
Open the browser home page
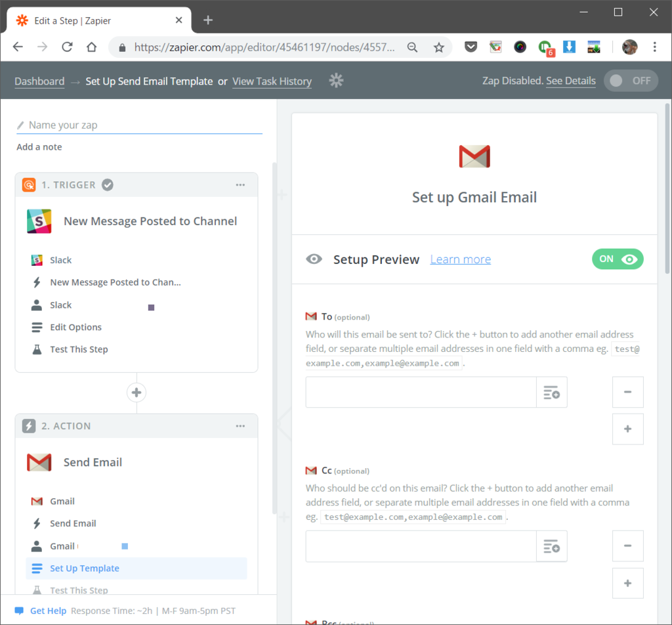coord(92,47)
